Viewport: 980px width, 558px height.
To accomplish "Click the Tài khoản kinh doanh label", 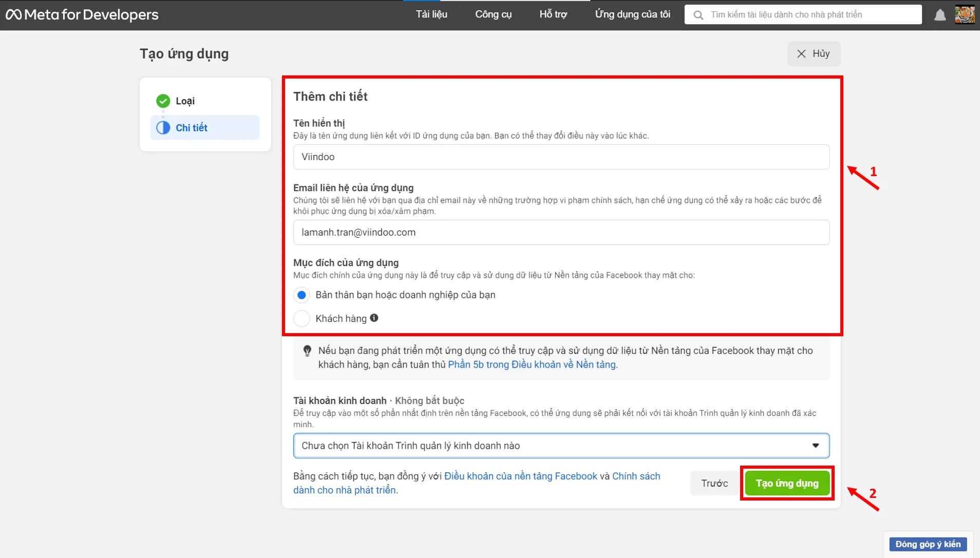I will click(340, 400).
